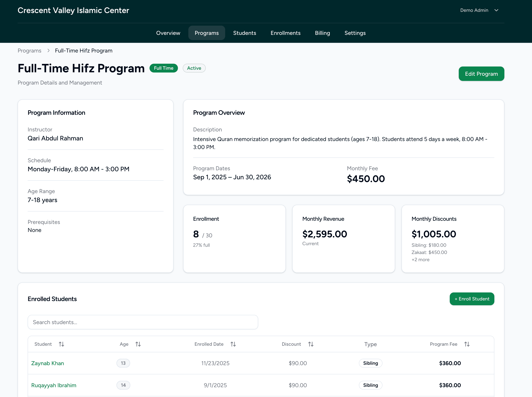The width and height of the screenshot is (532, 397).
Task: Click the Sibling tag for Ruqayyah Ibrahim
Action: (x=370, y=385)
